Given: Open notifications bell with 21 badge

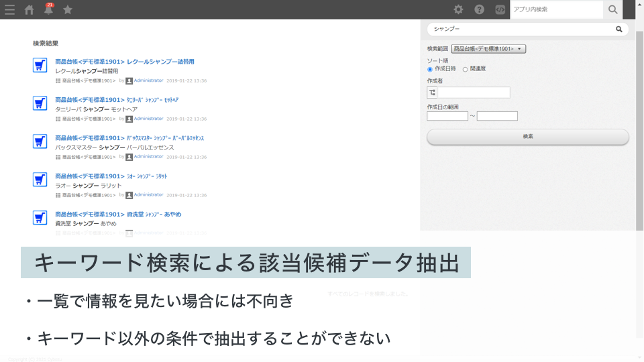Looking at the screenshot, I should point(48,9).
